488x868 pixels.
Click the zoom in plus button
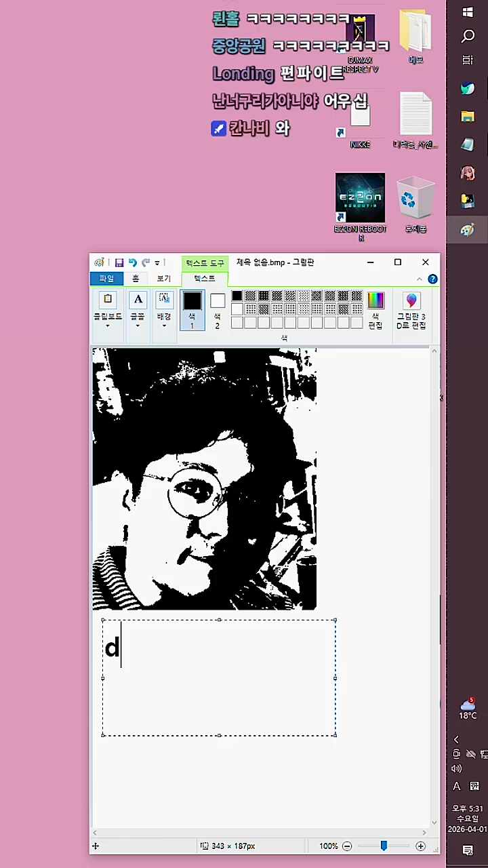421,846
